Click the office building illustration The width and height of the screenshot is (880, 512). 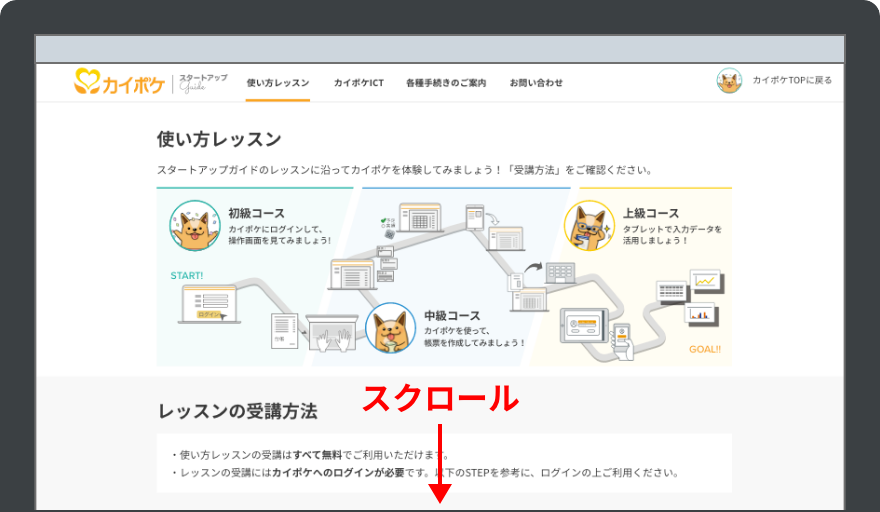561,273
